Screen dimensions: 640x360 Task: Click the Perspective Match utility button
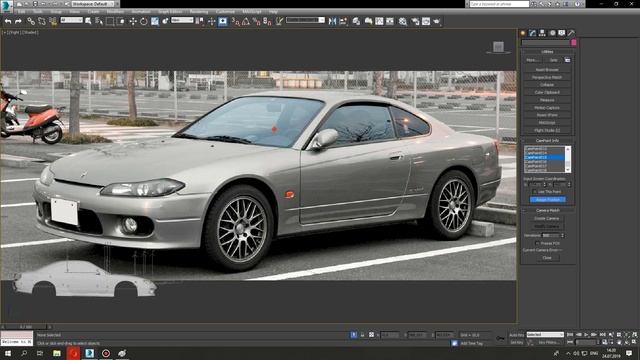coord(547,77)
